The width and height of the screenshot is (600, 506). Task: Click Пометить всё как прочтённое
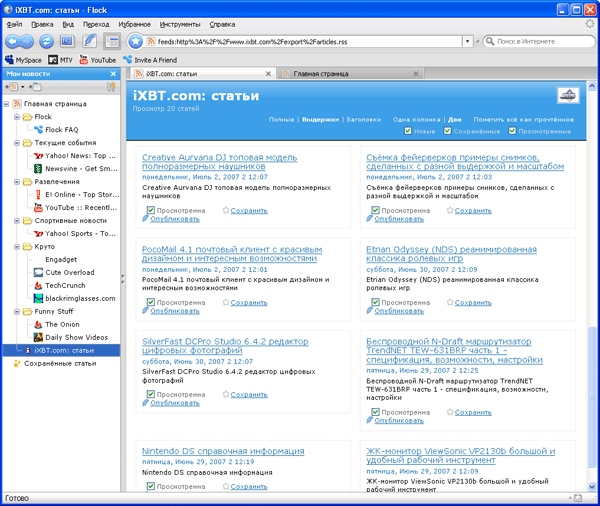523,119
